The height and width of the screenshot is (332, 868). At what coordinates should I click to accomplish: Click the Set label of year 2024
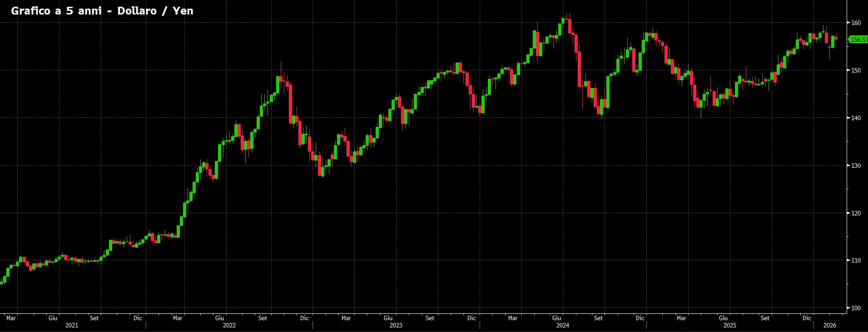[x=599, y=318]
